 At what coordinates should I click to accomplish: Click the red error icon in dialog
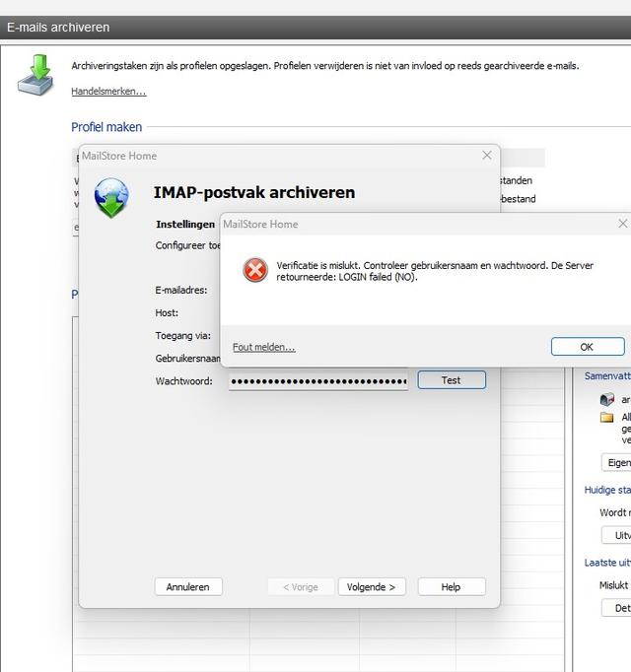point(255,270)
